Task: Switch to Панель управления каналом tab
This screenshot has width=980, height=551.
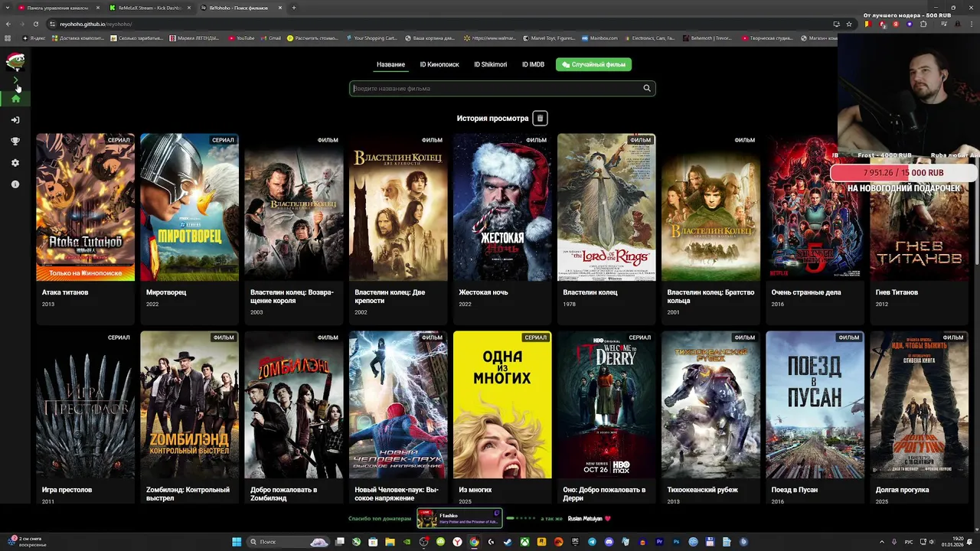Action: tap(56, 8)
